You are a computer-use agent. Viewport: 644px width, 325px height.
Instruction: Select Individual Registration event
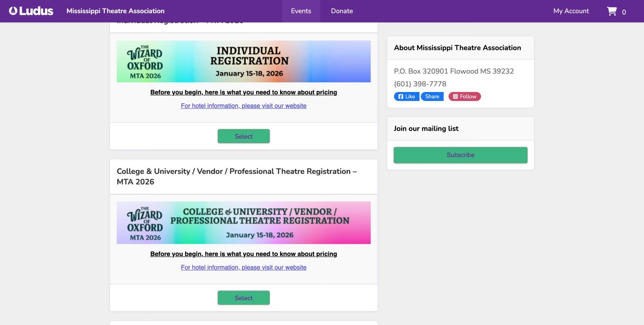point(244,136)
